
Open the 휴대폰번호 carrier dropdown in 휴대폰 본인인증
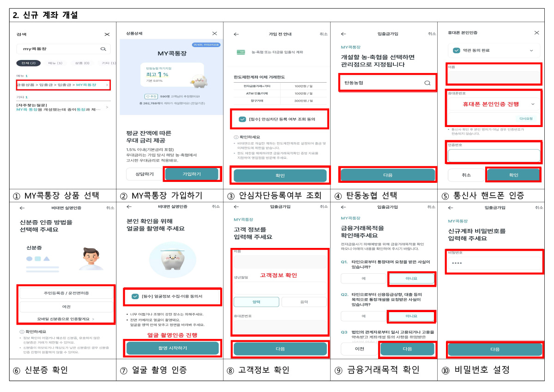point(533,104)
